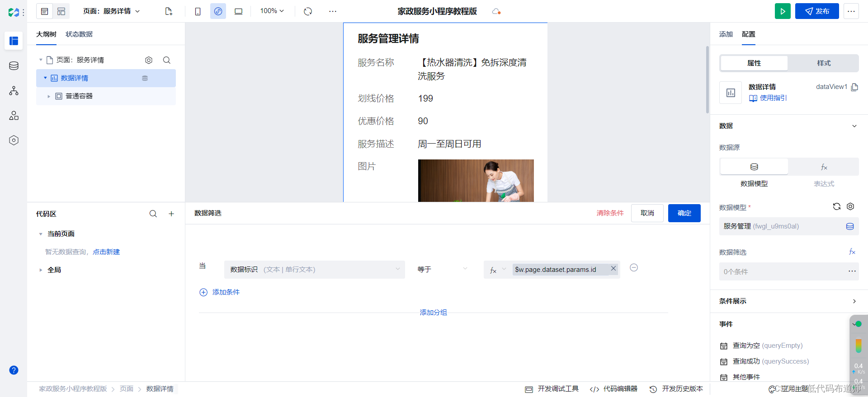Click the 添加条件 link
The image size is (868, 397).
click(x=220, y=292)
